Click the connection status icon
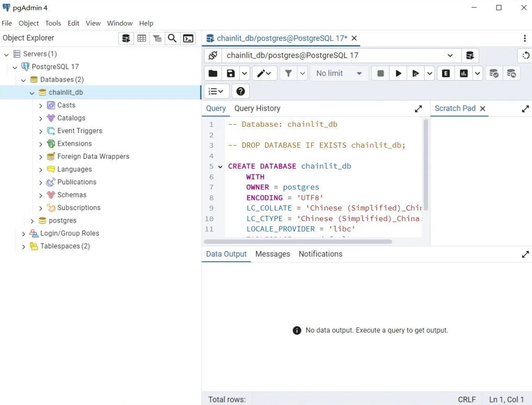532x405 pixels. click(213, 56)
